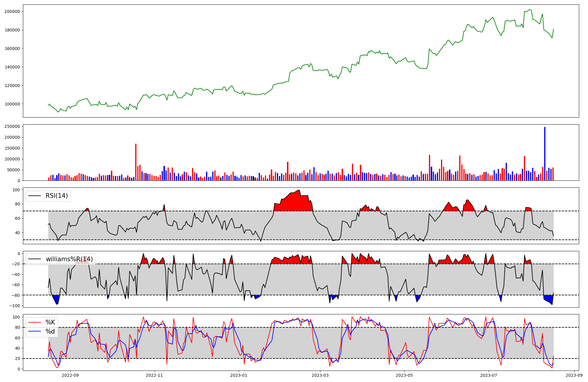
Task: Click the 2023-05 x-axis date label
Action: [x=404, y=375]
